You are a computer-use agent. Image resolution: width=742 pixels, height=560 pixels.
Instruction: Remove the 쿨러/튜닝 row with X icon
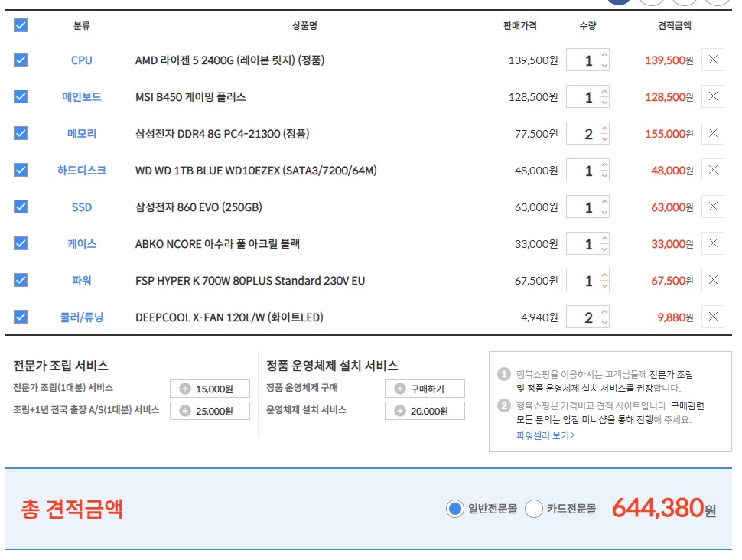(x=713, y=317)
